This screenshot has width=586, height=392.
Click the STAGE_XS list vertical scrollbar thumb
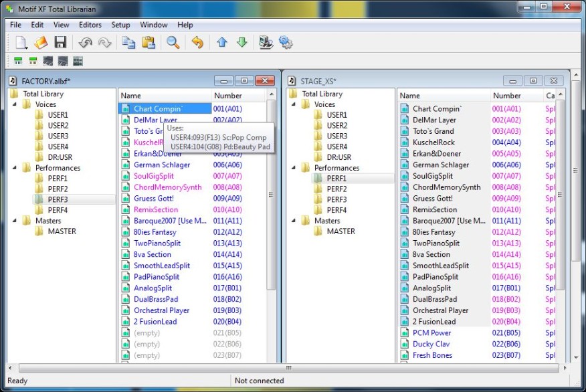click(x=560, y=195)
